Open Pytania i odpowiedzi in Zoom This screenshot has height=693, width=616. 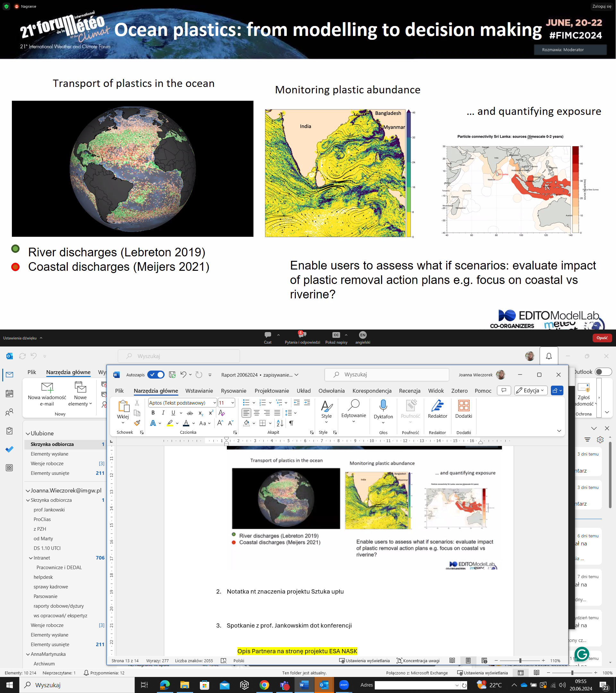point(302,338)
